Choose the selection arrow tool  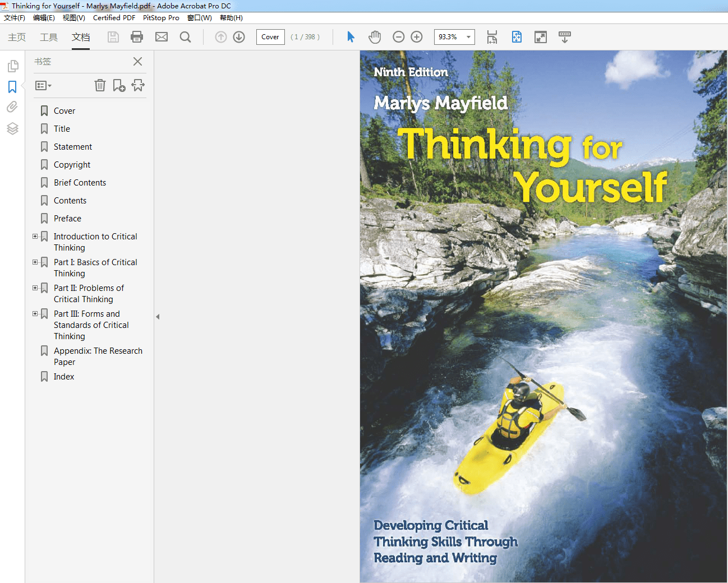[x=351, y=37]
